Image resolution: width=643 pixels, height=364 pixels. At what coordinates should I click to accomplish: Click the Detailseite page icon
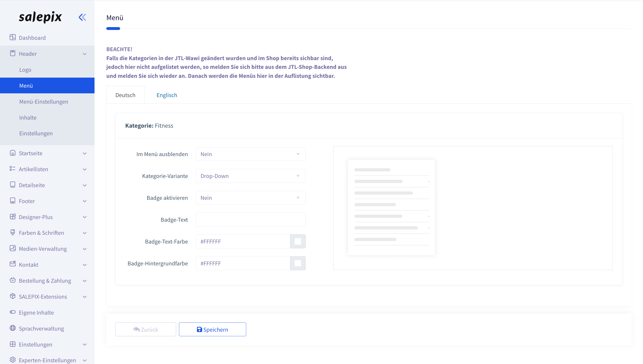(x=12, y=185)
